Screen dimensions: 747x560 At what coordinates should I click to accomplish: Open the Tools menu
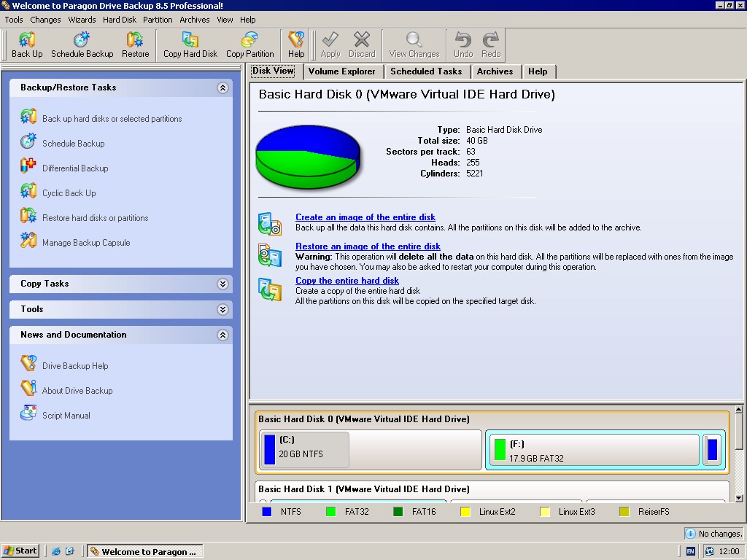click(14, 20)
